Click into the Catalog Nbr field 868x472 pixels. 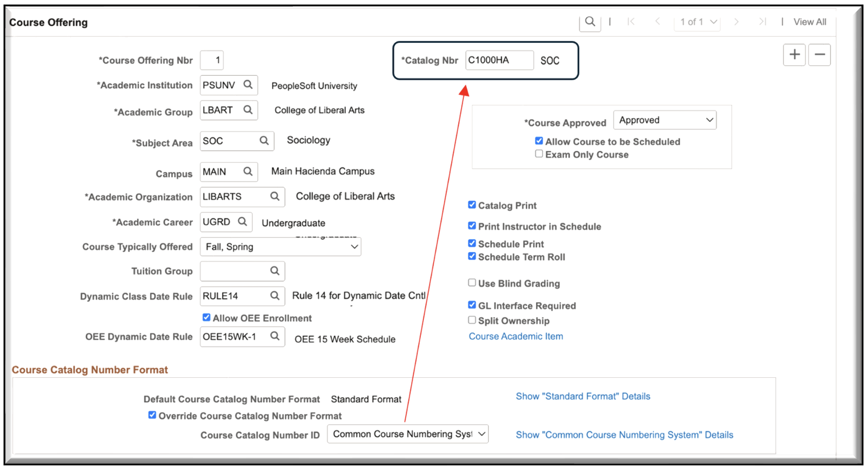tap(499, 60)
